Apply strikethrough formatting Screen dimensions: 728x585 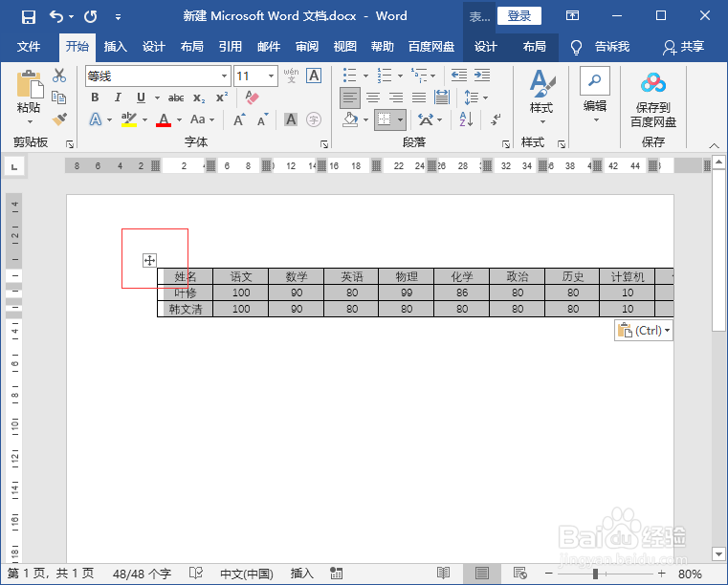pyautogui.click(x=176, y=97)
